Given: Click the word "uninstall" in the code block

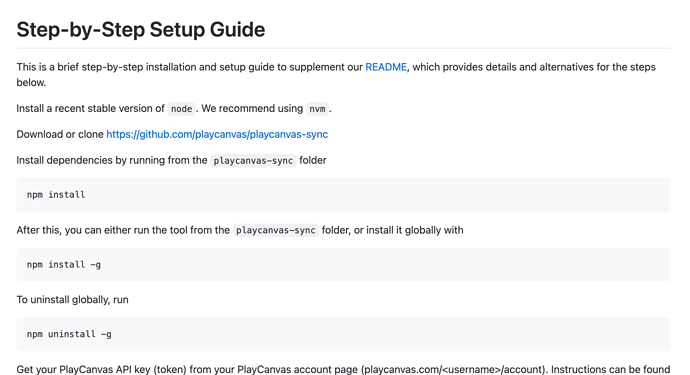Looking at the screenshot, I should pyautogui.click(x=72, y=334).
